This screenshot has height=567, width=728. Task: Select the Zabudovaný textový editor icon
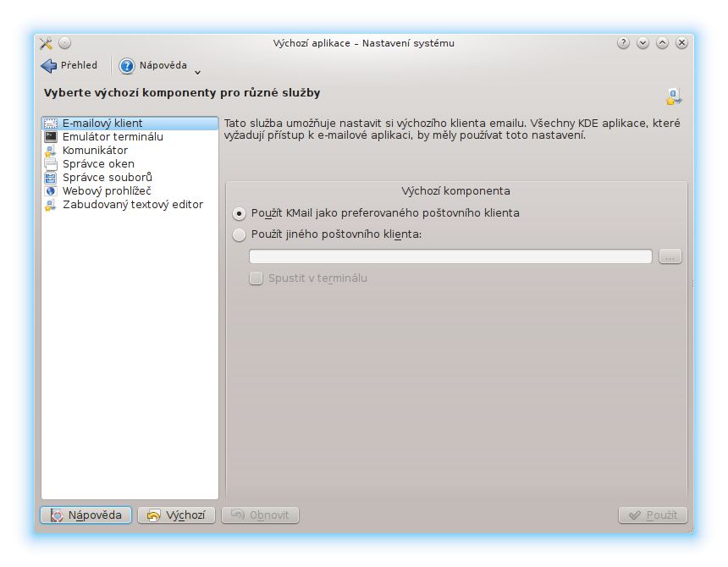coord(51,205)
